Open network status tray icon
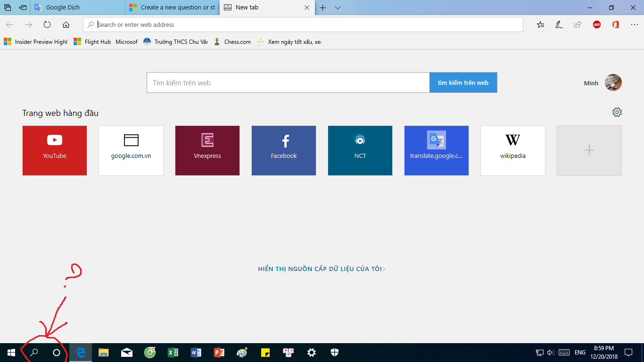Image resolution: width=644 pixels, height=362 pixels. [540, 353]
